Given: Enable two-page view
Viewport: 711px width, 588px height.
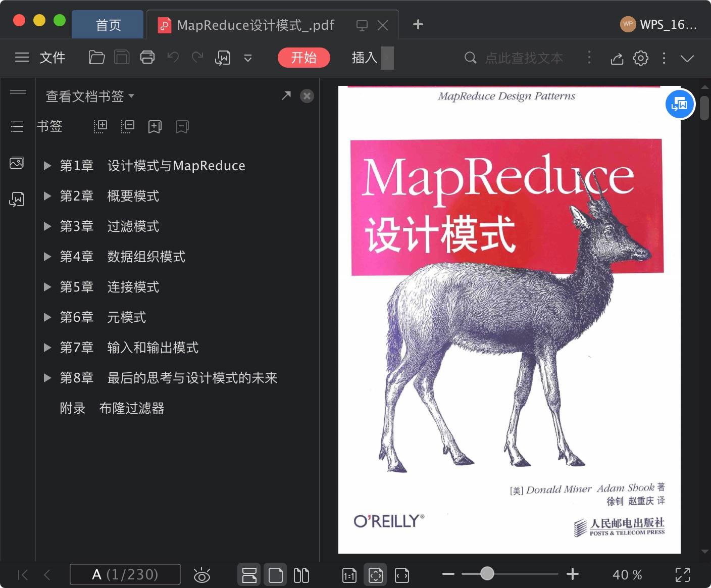Looking at the screenshot, I should pos(301,575).
